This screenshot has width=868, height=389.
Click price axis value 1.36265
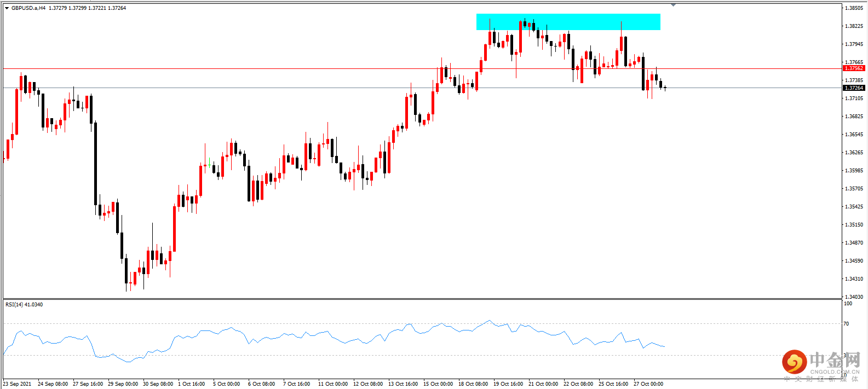pos(854,153)
